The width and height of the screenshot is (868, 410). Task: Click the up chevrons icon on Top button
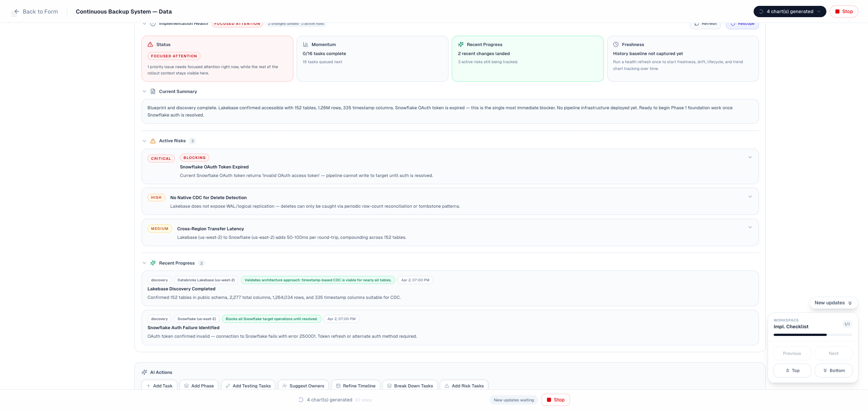pos(788,371)
